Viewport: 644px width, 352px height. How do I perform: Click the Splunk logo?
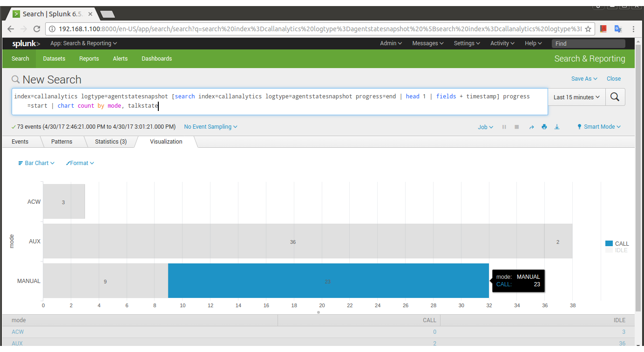point(26,43)
